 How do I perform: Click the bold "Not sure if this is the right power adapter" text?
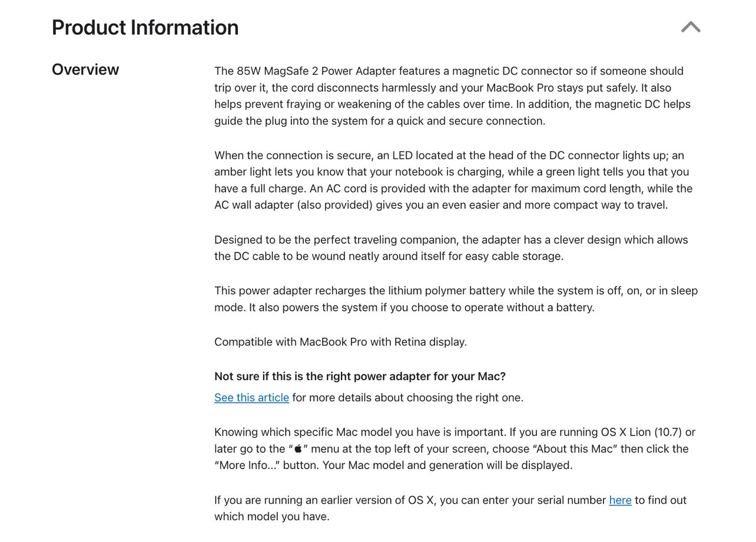click(x=360, y=377)
